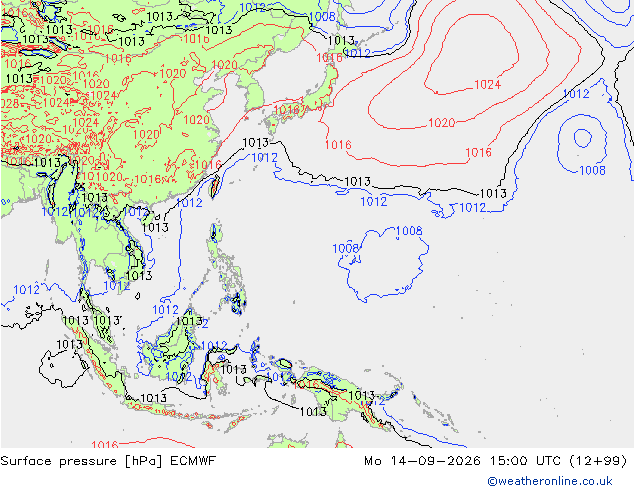Click the 1008 label beside the circular eastern low

[592, 170]
